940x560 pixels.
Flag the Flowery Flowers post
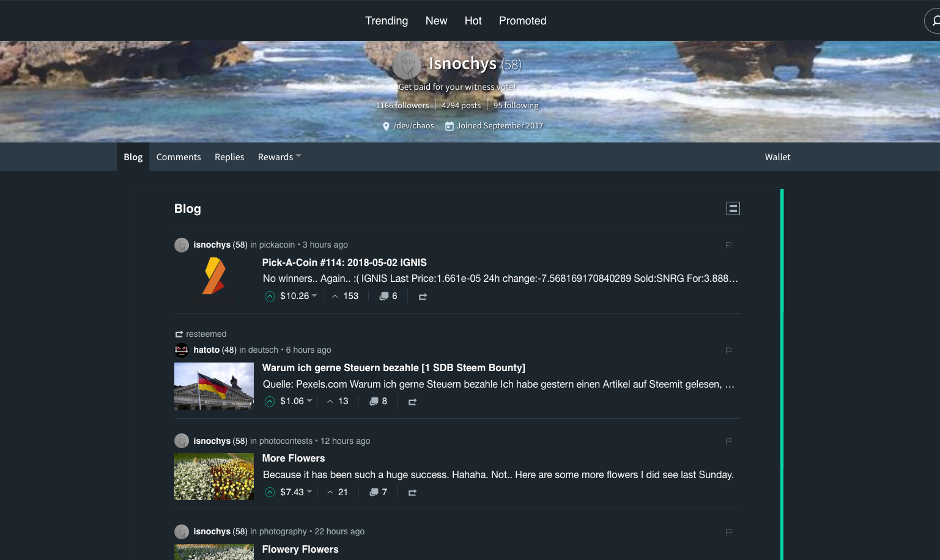[728, 532]
